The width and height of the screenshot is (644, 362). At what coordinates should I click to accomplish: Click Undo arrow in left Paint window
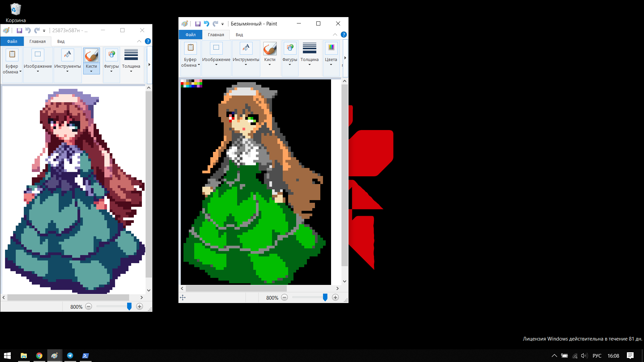coord(28,31)
